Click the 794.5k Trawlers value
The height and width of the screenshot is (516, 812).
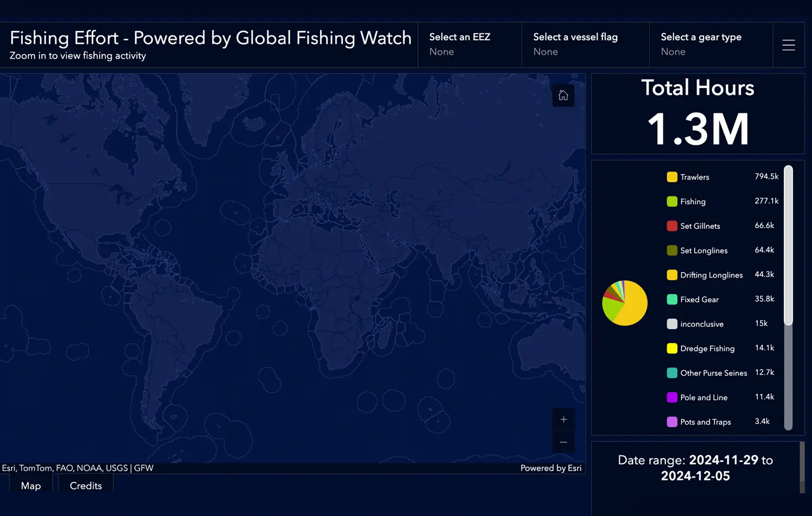[x=767, y=176]
